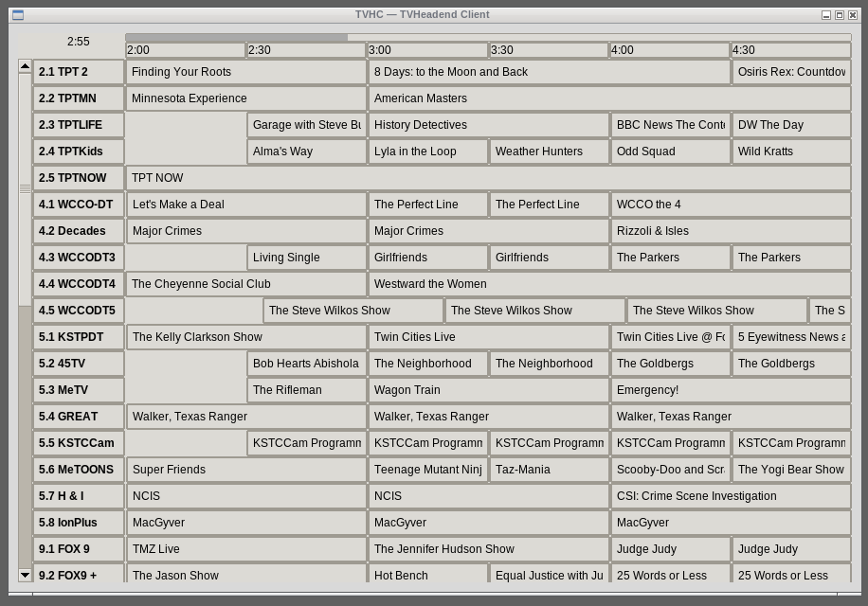
Task: Select the 2:00 time slot header
Action: tap(186, 50)
